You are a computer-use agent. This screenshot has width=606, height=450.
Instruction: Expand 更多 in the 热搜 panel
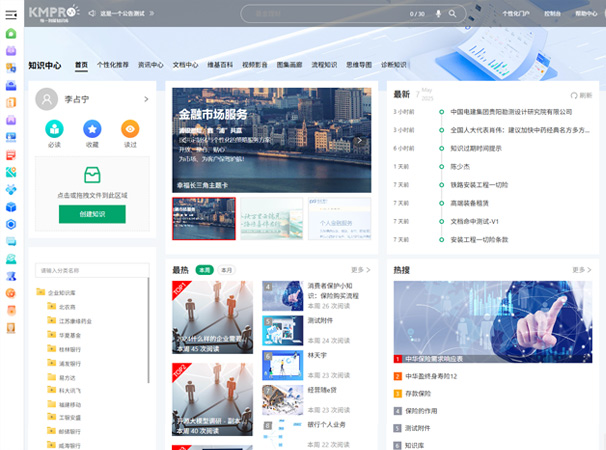click(581, 270)
